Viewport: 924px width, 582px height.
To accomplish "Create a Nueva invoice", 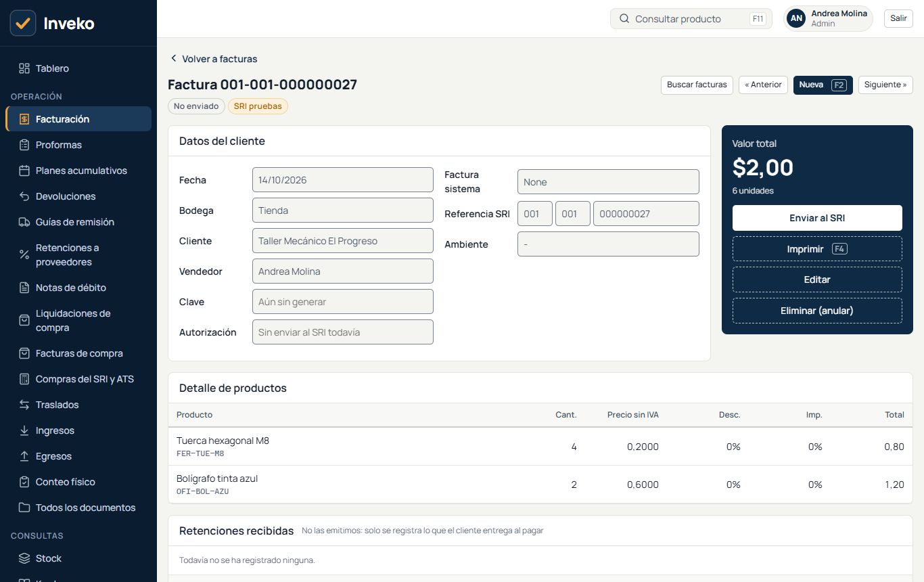I will [x=823, y=85].
